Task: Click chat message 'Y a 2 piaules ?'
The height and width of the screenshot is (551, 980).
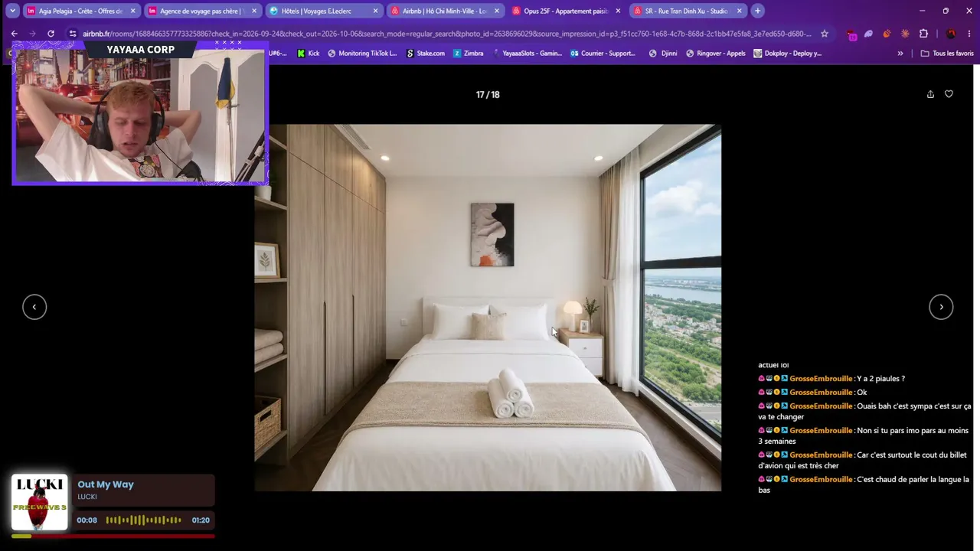Action: 880,379
